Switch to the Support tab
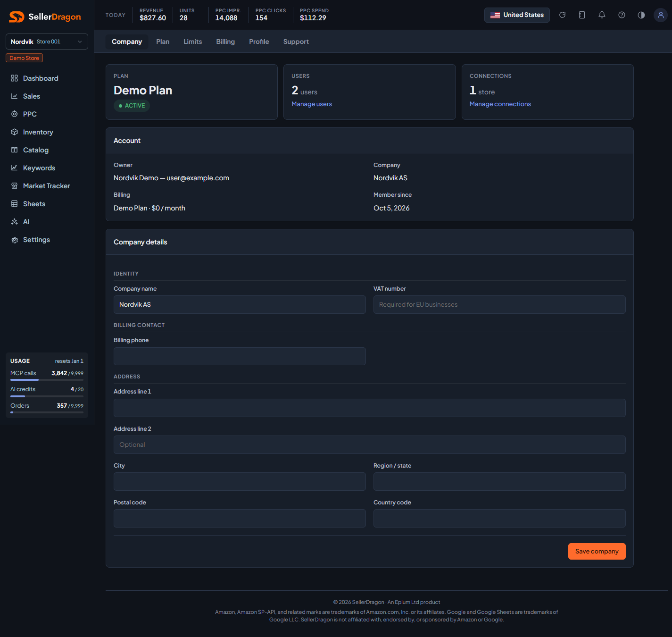672x637 pixels. click(296, 42)
